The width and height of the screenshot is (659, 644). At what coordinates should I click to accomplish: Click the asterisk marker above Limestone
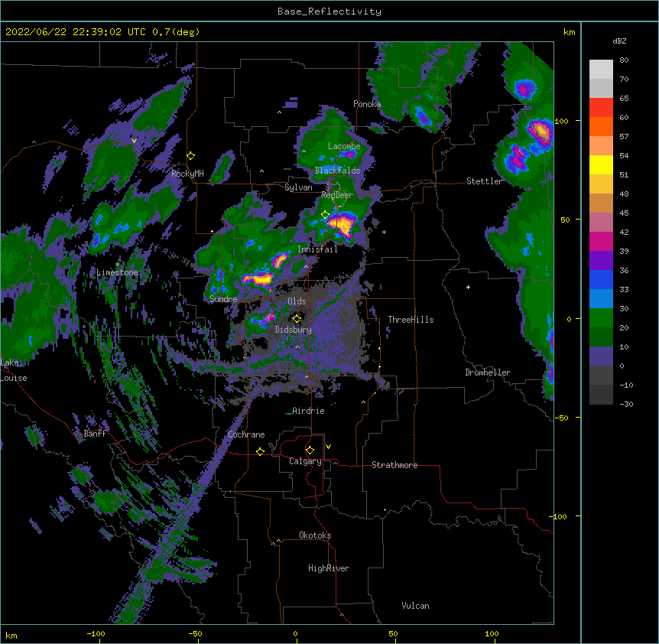point(117,265)
